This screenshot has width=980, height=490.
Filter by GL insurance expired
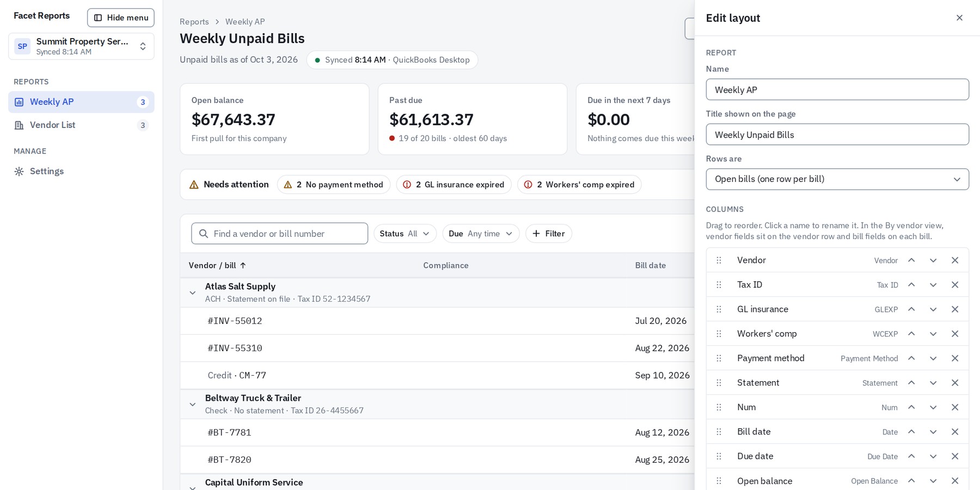coord(454,185)
